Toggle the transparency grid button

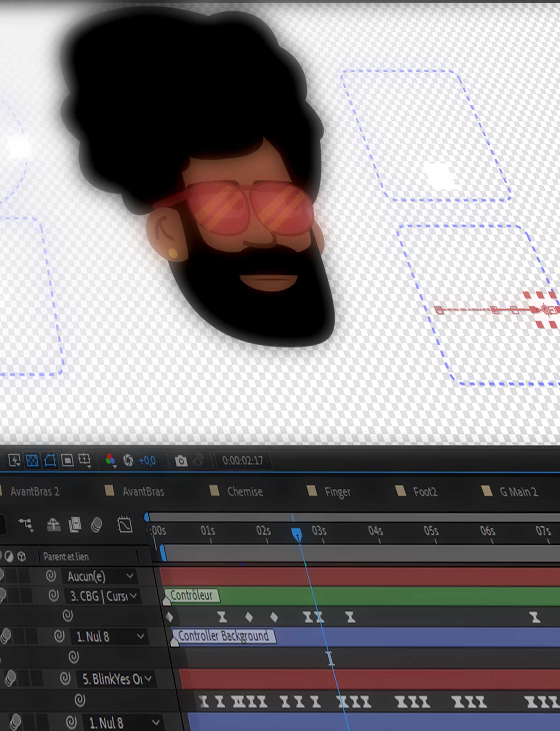pyautogui.click(x=32, y=461)
